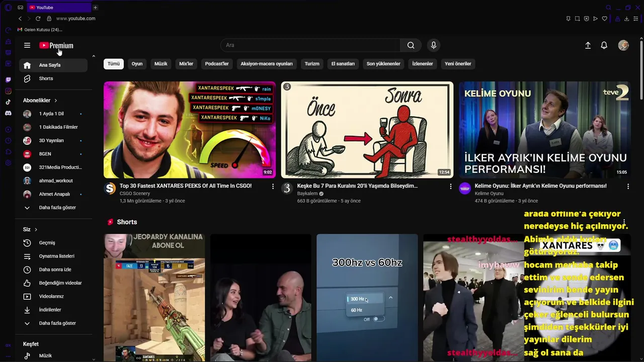Open the hamburger guide menu
The image size is (644, 362).
[x=27, y=45]
